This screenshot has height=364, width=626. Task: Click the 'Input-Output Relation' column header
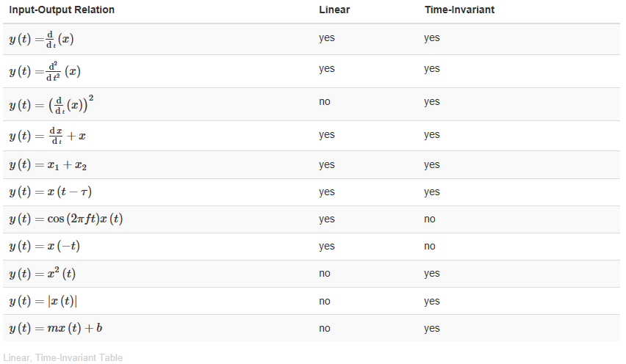(x=62, y=10)
